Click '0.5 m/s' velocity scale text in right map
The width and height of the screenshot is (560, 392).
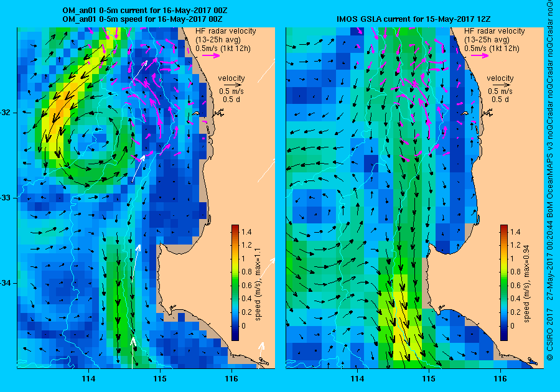tap(500, 91)
